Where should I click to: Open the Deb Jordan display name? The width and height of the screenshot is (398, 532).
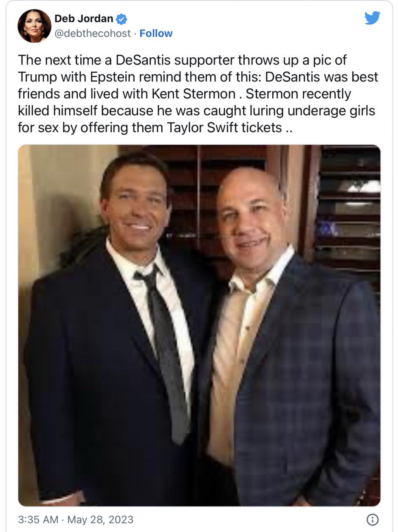pyautogui.click(x=84, y=19)
